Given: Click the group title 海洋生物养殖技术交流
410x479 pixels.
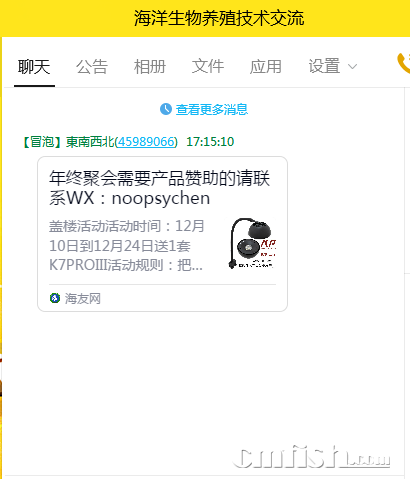Looking at the screenshot, I should tap(219, 18).
